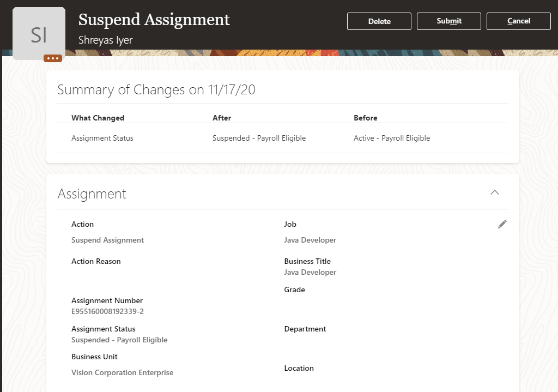This screenshot has width=558, height=392.
Task: Submit the suspend assignment change
Action: point(448,21)
